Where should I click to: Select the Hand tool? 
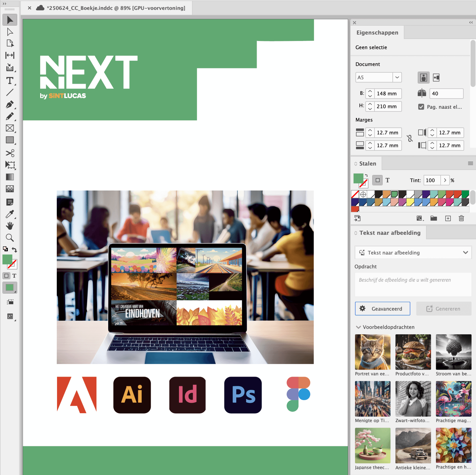click(x=10, y=226)
